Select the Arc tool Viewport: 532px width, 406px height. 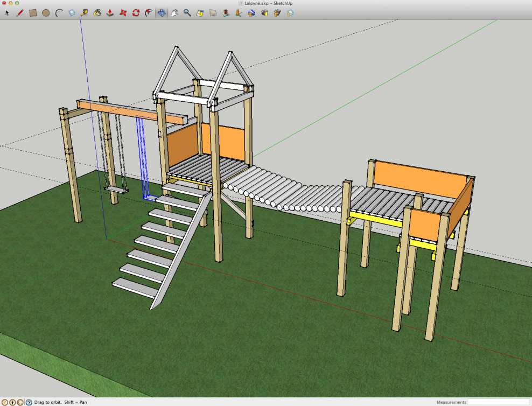pos(59,13)
